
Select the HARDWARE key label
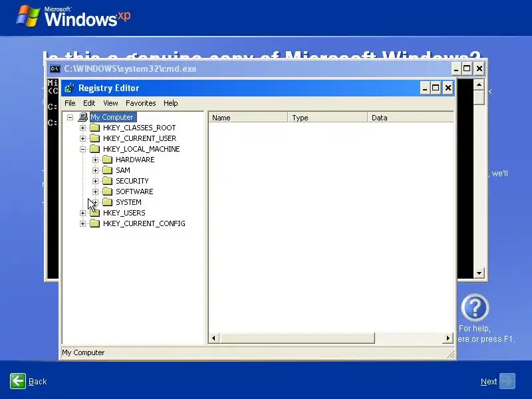pyautogui.click(x=135, y=160)
